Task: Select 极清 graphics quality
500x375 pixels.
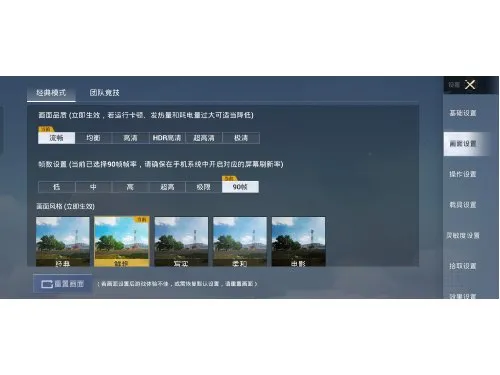Action: pos(241,138)
